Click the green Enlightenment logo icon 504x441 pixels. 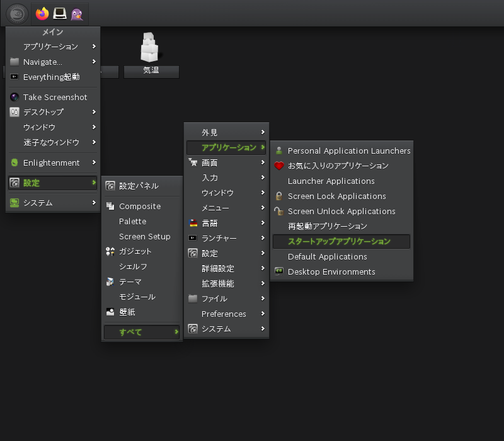point(14,163)
